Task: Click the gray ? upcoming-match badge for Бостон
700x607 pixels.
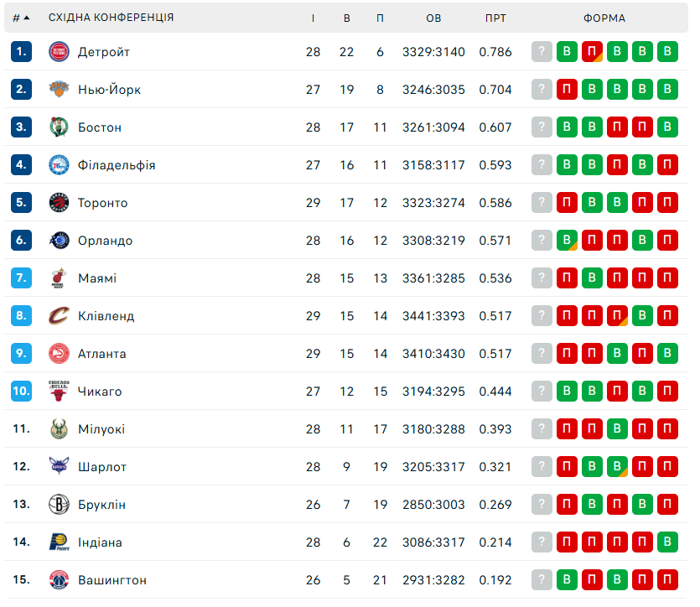Action: tap(542, 127)
